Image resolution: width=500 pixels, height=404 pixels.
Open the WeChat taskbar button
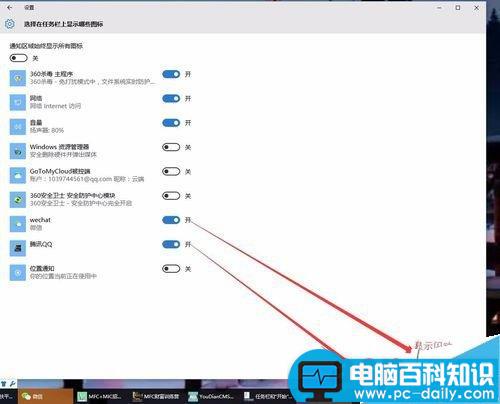45,396
